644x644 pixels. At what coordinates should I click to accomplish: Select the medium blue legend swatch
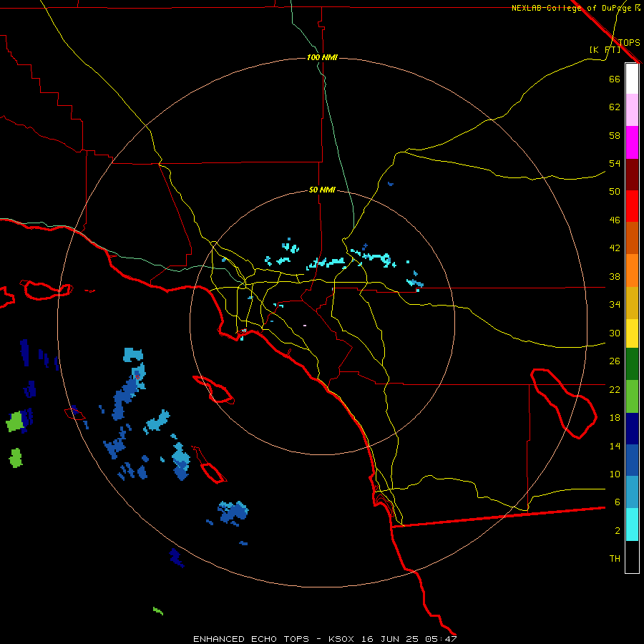coord(632,460)
